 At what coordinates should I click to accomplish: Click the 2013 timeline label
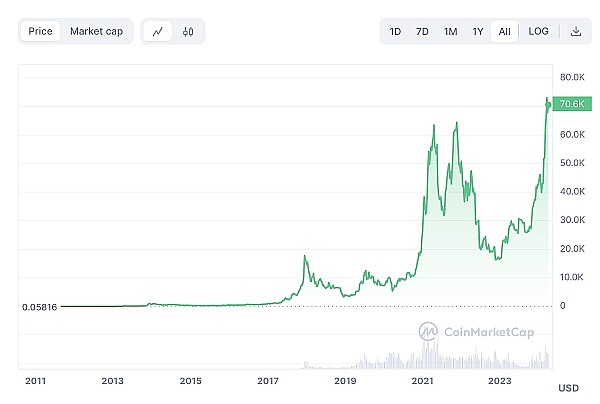(x=112, y=381)
